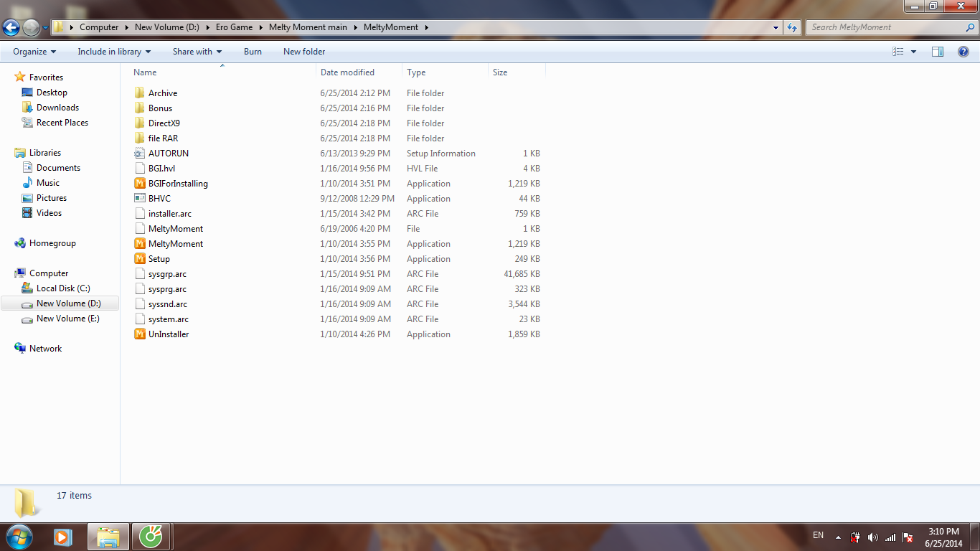Viewport: 980px width, 551px height.
Task: Select the file RAR folder icon
Action: coord(140,138)
